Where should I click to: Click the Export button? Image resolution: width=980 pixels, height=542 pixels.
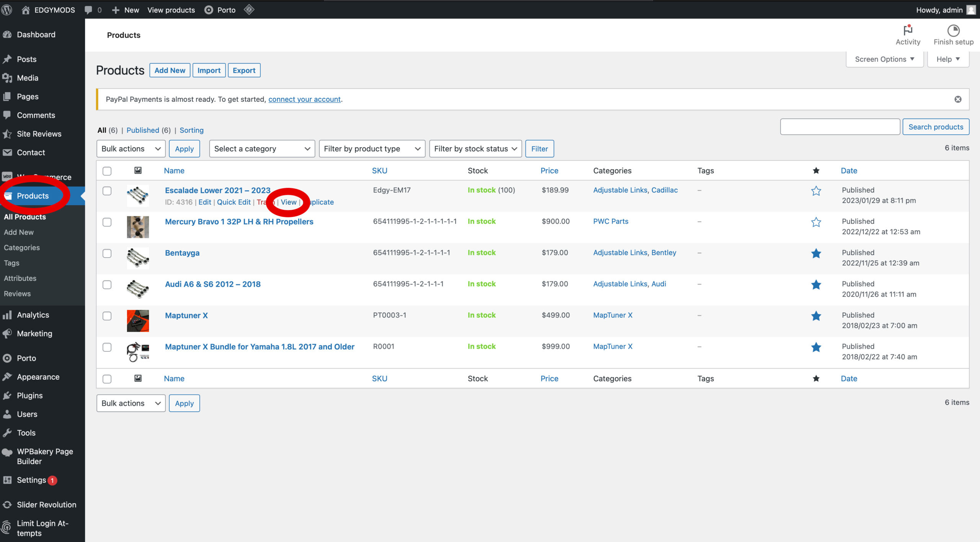244,70
